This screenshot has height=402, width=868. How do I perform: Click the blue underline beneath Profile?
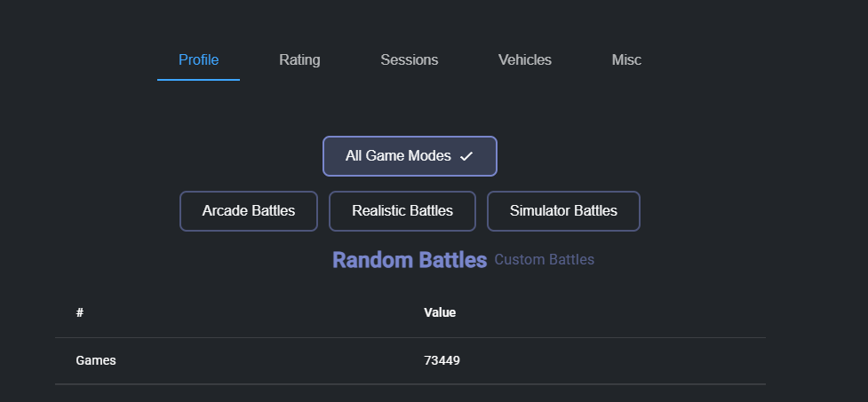(198, 80)
